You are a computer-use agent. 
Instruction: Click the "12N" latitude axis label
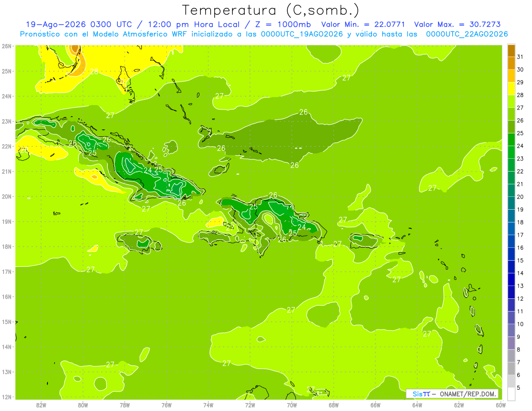coord(6,397)
